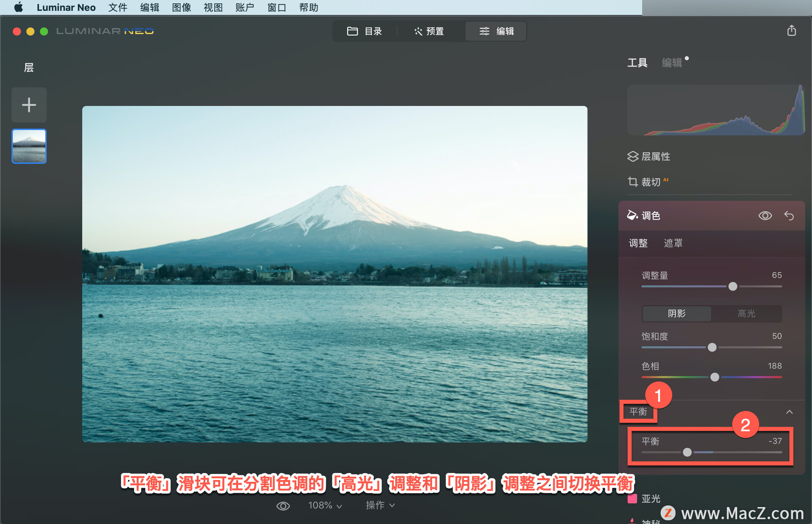
Task: Click the Mount Fuji photo canvas
Action: coord(335,274)
